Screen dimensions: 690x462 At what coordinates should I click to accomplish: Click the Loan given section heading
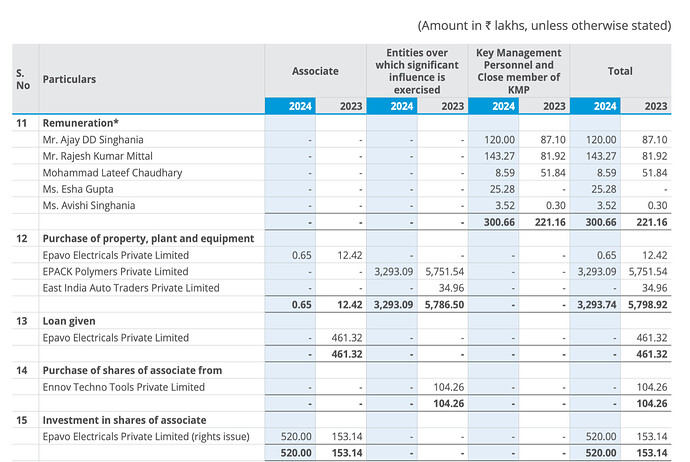pos(70,321)
